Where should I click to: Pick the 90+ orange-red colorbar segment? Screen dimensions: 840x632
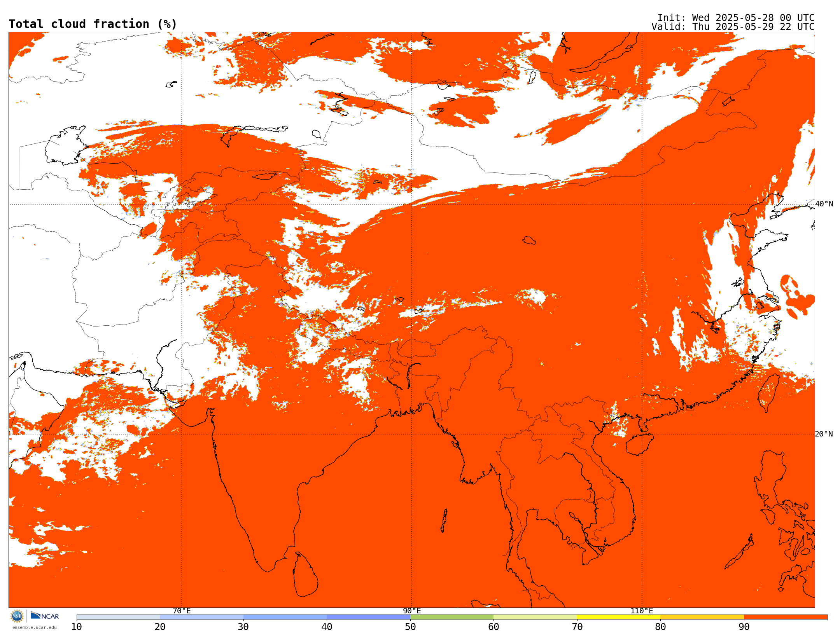coord(786,617)
